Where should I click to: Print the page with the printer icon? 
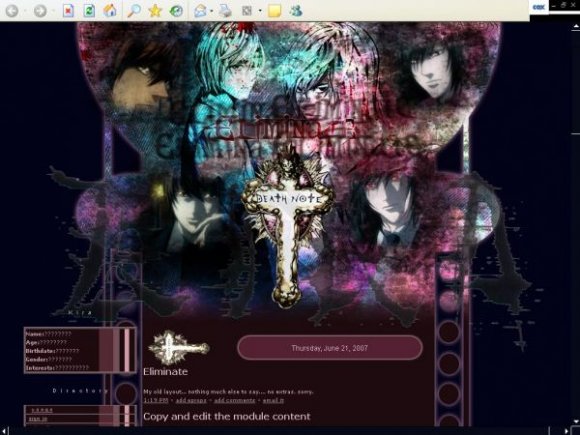tap(225, 11)
